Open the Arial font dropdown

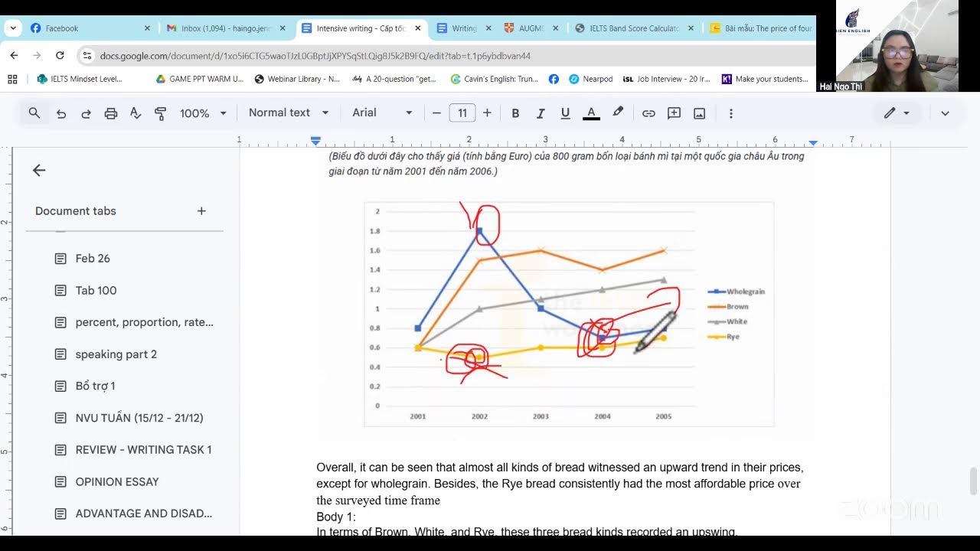click(x=382, y=112)
